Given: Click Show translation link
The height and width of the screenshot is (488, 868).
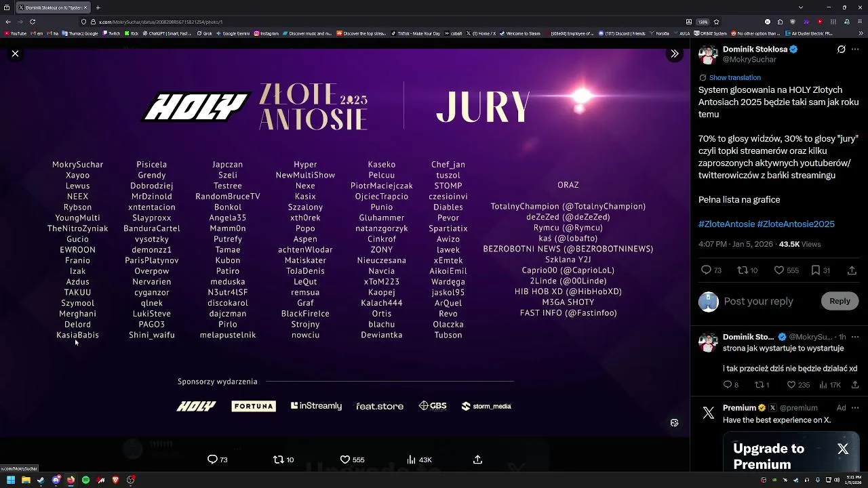Looking at the screenshot, I should pos(734,77).
